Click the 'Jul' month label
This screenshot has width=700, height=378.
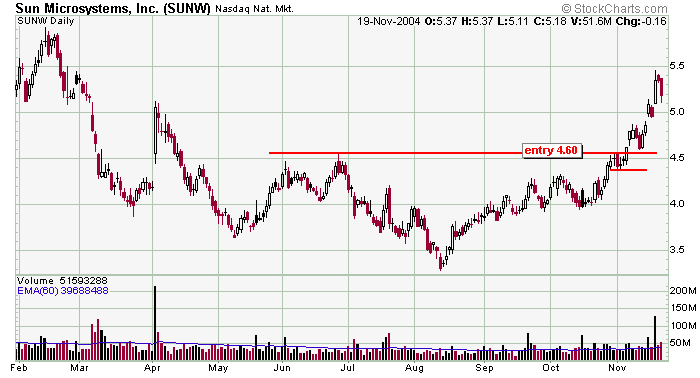pos(348,368)
